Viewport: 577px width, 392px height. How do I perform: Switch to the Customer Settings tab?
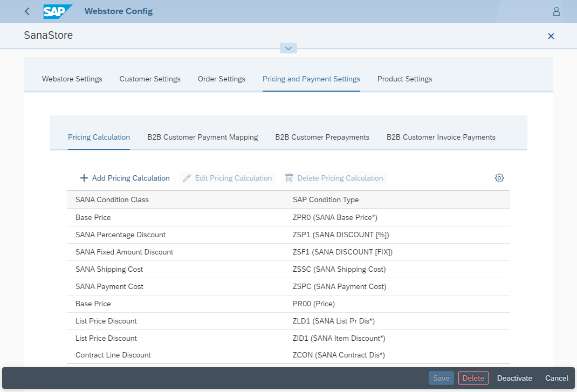[150, 79]
